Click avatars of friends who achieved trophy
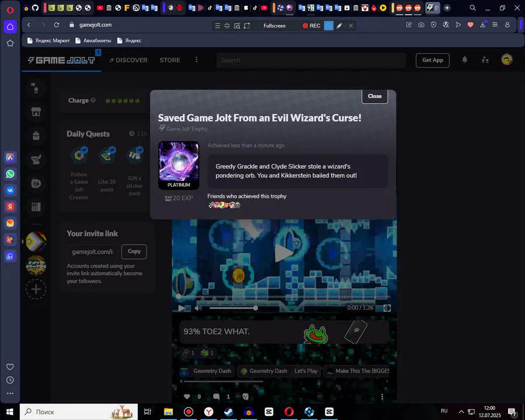 tap(225, 205)
